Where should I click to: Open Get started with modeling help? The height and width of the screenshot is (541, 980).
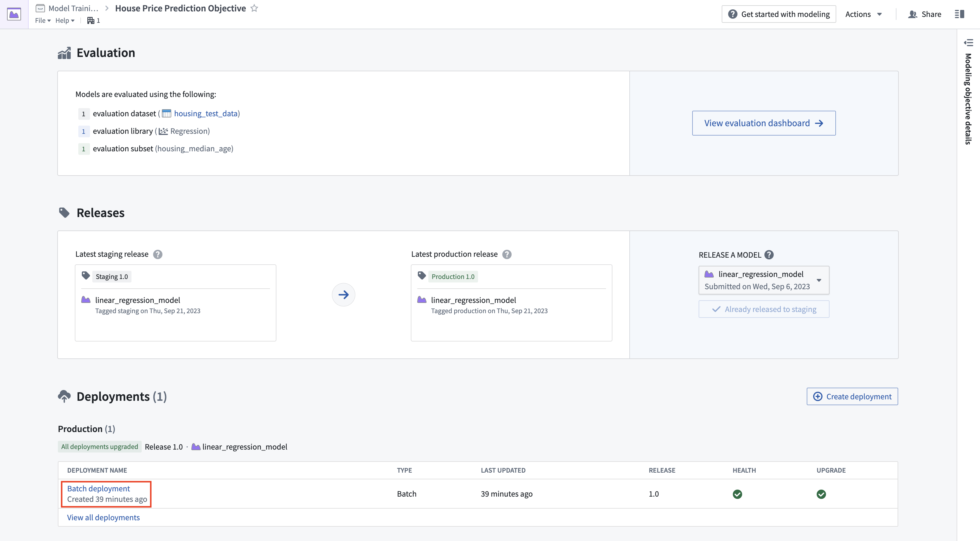click(778, 14)
